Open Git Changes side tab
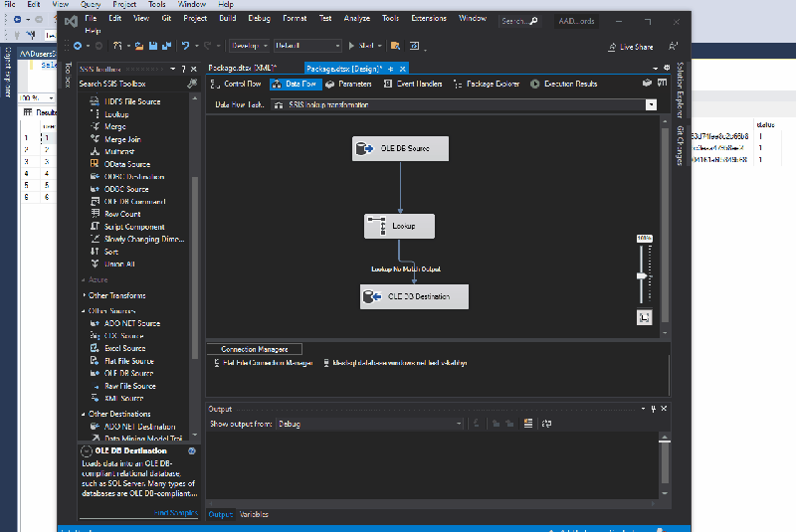 click(x=681, y=145)
